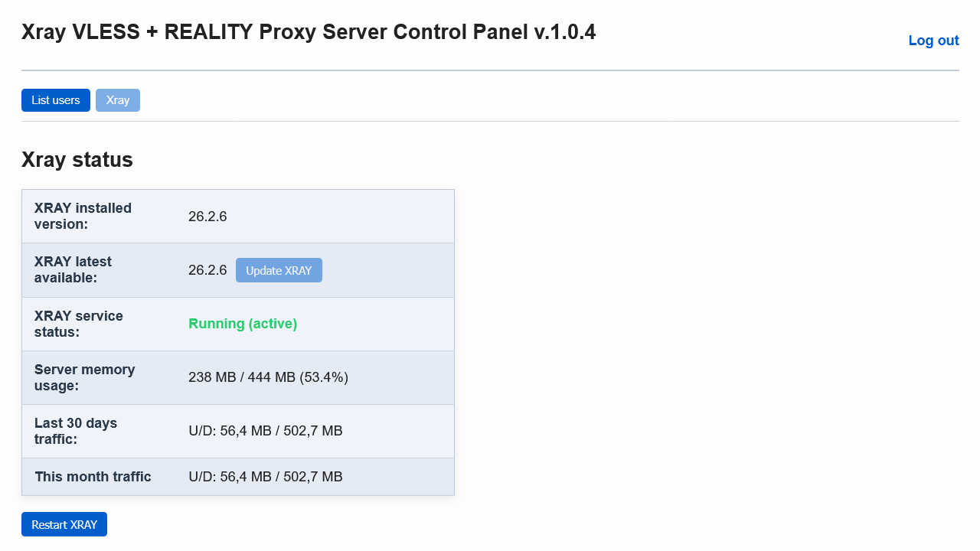This screenshot has height=551, width=980.
Task: Click the divider line below the page title
Action: 490,70
